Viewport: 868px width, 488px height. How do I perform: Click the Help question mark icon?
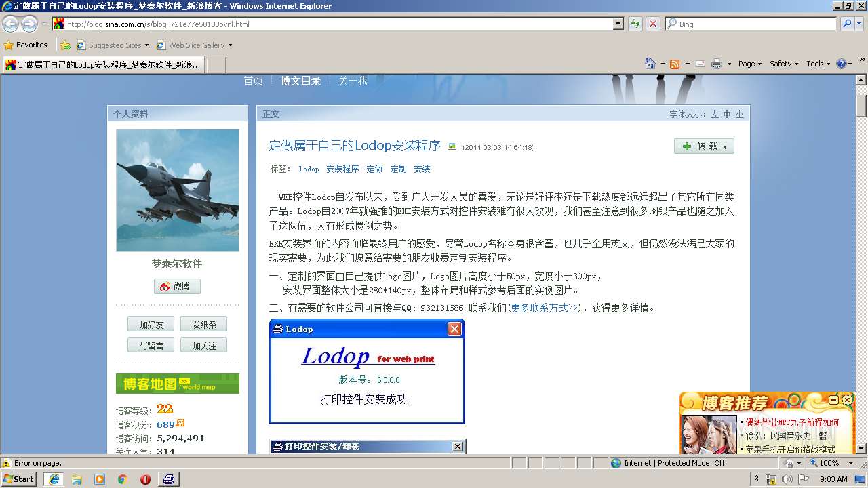[841, 64]
